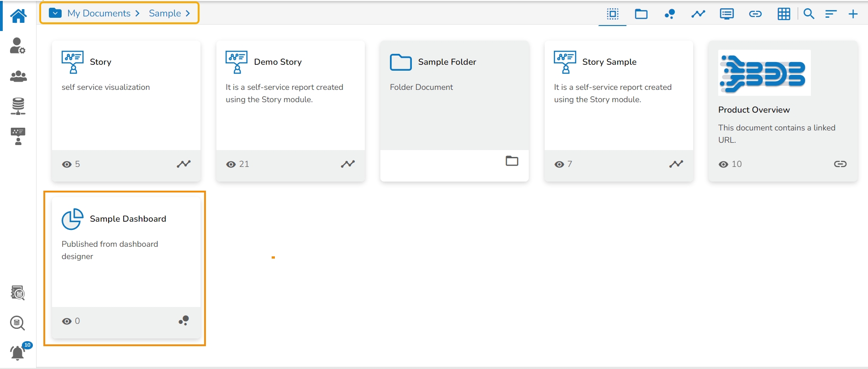The image size is (868, 369).
Task: Switch to the grid view icon
Action: pos(784,14)
